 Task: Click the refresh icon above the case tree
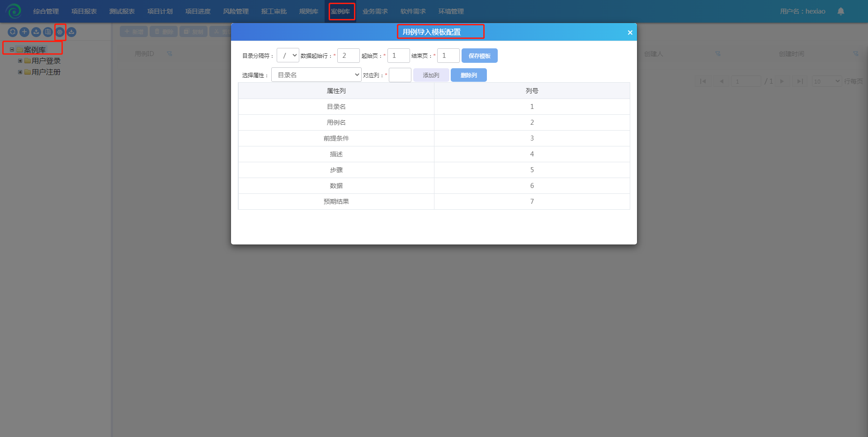tap(13, 32)
